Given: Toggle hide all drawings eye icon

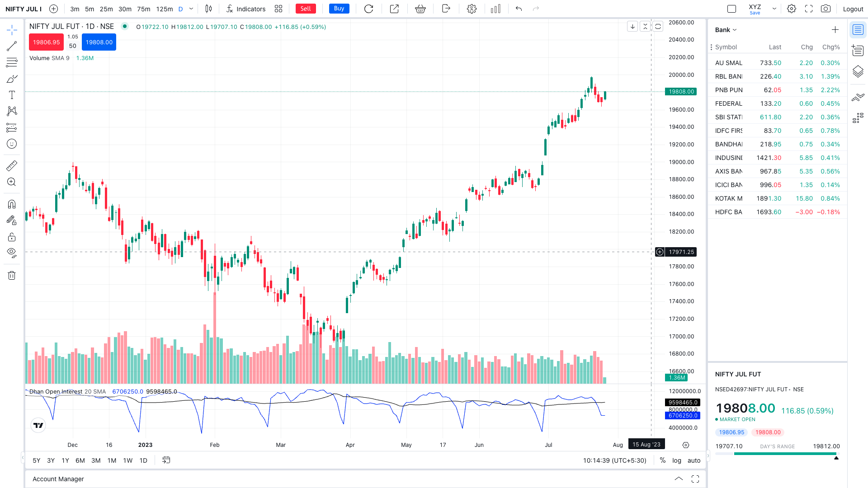Looking at the screenshot, I should click(x=12, y=252).
